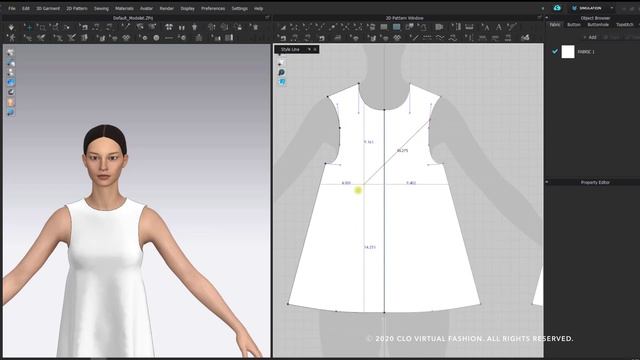Screen dimensions: 640x360
Task: Select the Select/Move cross-arrow tool in 3D toolbar
Action: coord(29,27)
